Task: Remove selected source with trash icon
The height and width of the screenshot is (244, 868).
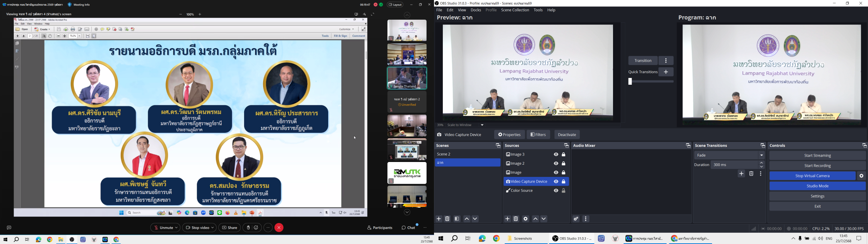Action: click(516, 219)
